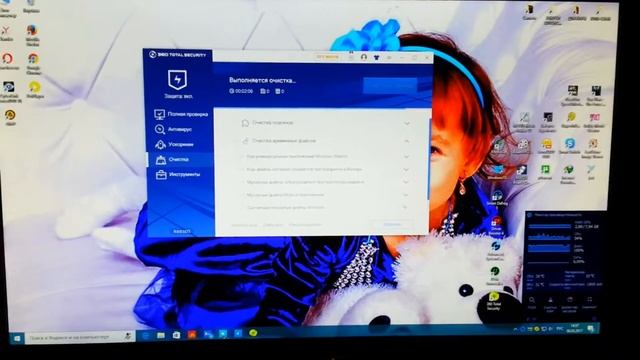Open the red Opera desktop shortcut
Image resolution: width=640 pixels, height=360 pixels.
(x=7, y=61)
